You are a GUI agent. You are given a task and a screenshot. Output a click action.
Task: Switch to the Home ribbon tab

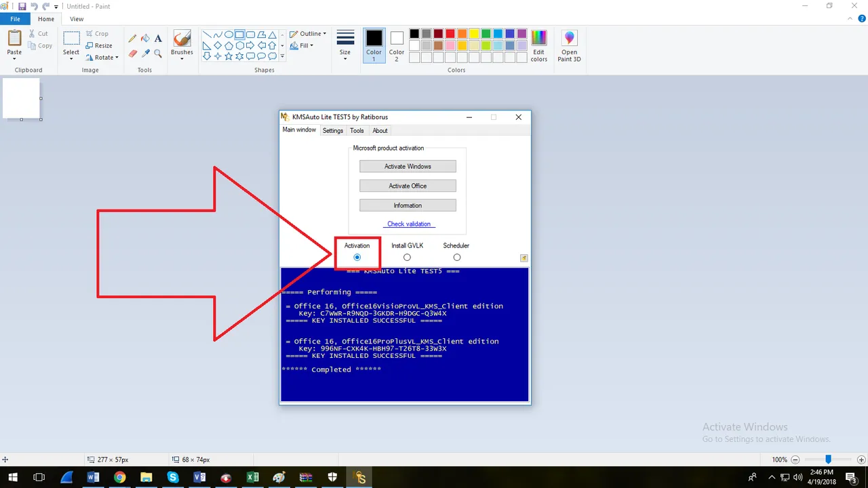click(46, 19)
